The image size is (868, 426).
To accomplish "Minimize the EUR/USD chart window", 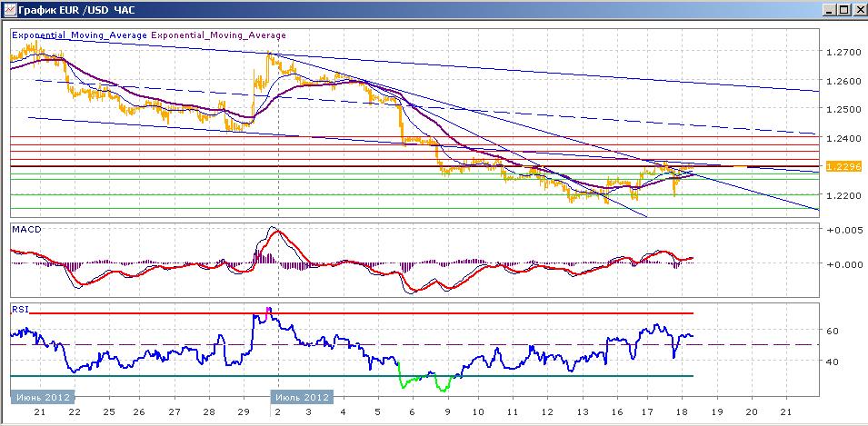I will point(829,10).
